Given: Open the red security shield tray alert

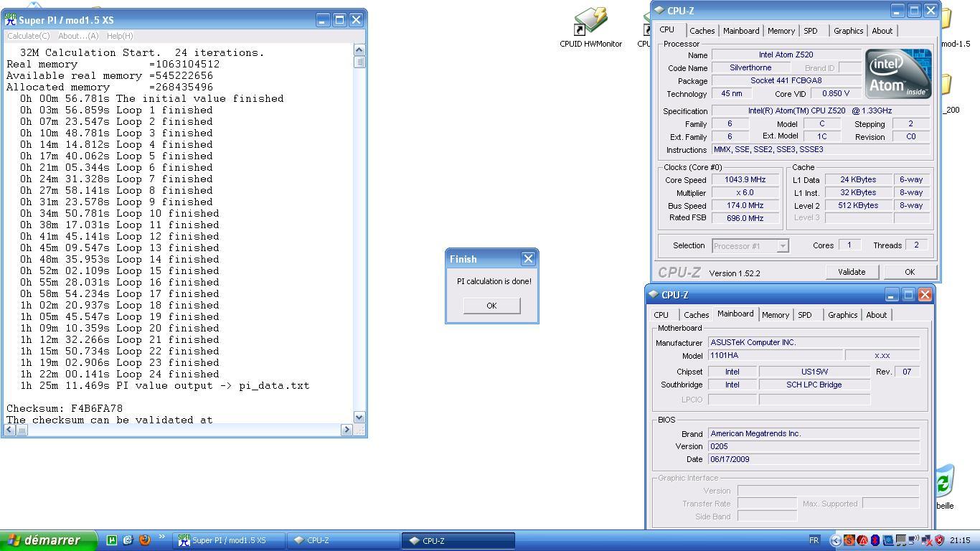Looking at the screenshot, I should [x=939, y=540].
